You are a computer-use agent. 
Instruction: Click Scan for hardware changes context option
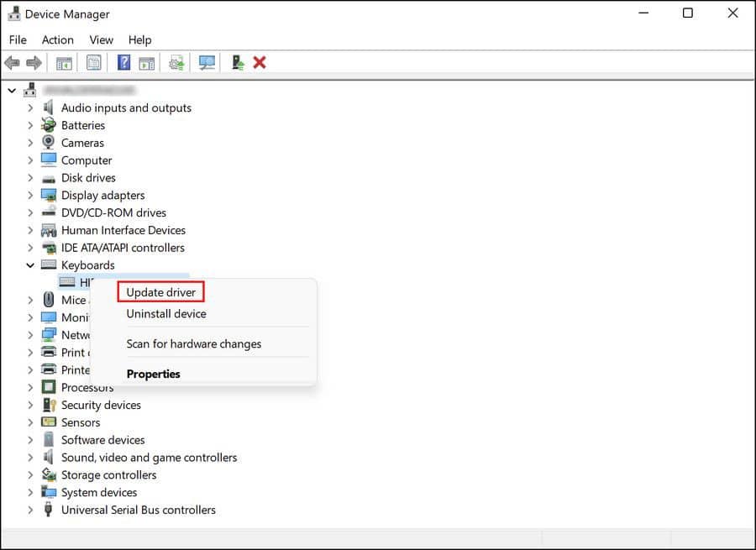193,343
